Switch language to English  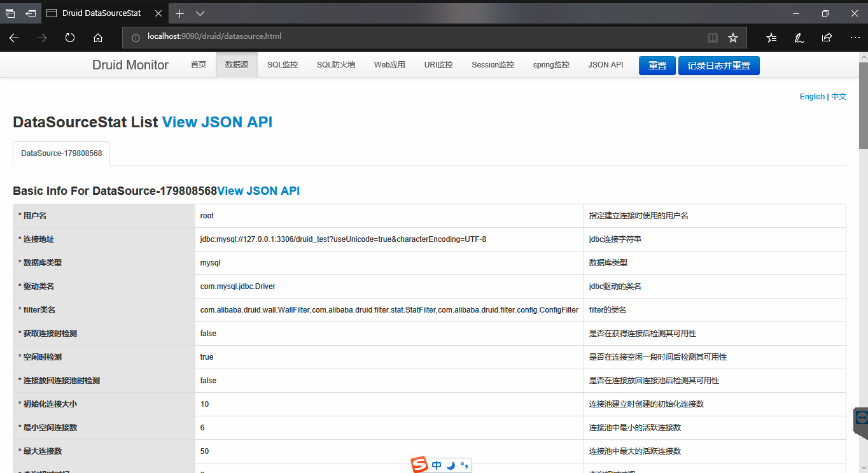(x=812, y=97)
